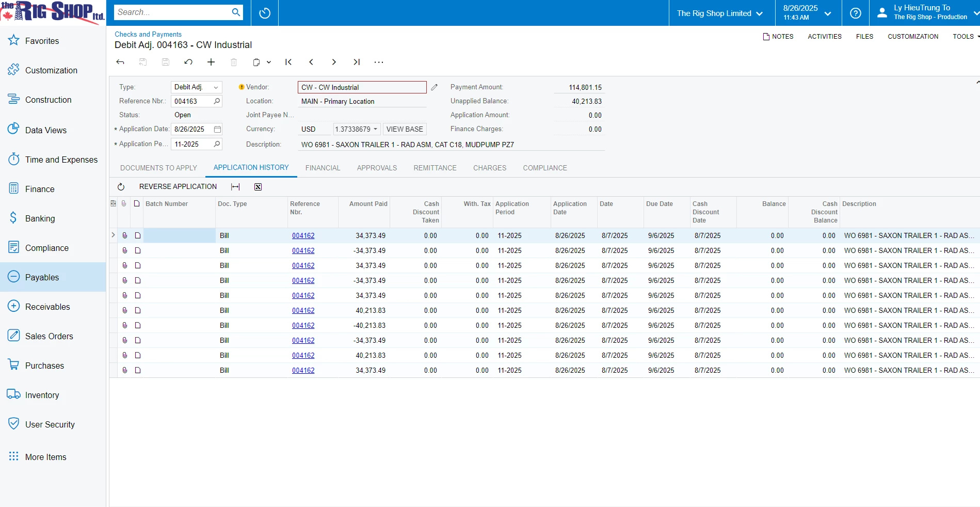Open the help question mark icon
Screen dimensions: 980x507
856,13
